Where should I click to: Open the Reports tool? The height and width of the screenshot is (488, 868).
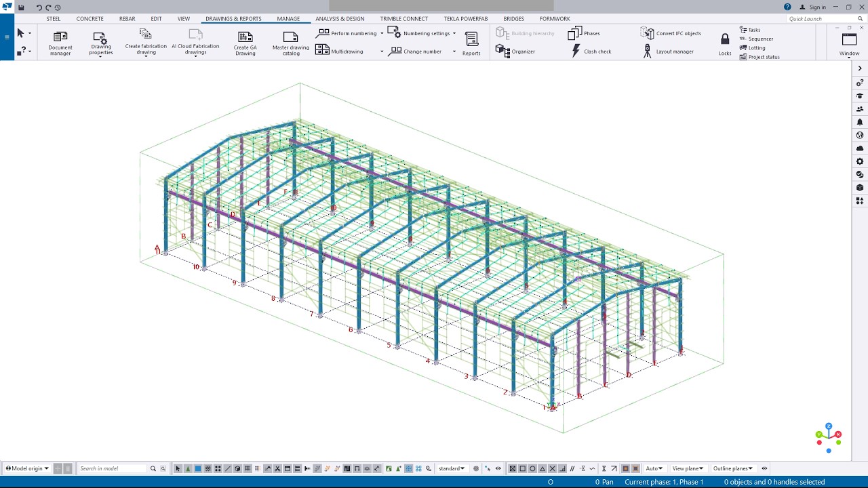coord(471,43)
